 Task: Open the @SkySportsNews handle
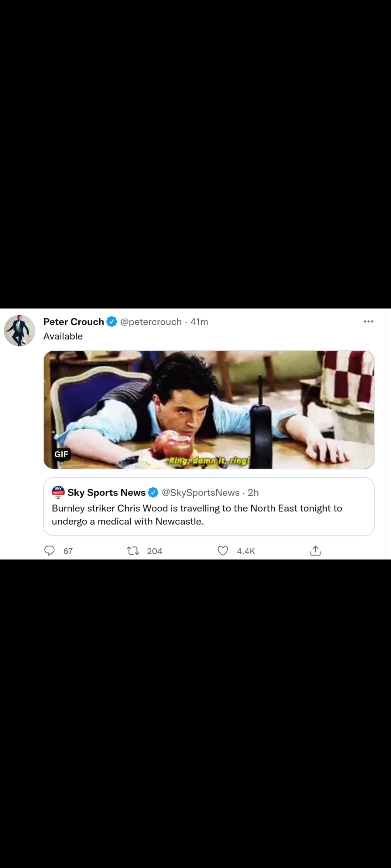pos(201,493)
